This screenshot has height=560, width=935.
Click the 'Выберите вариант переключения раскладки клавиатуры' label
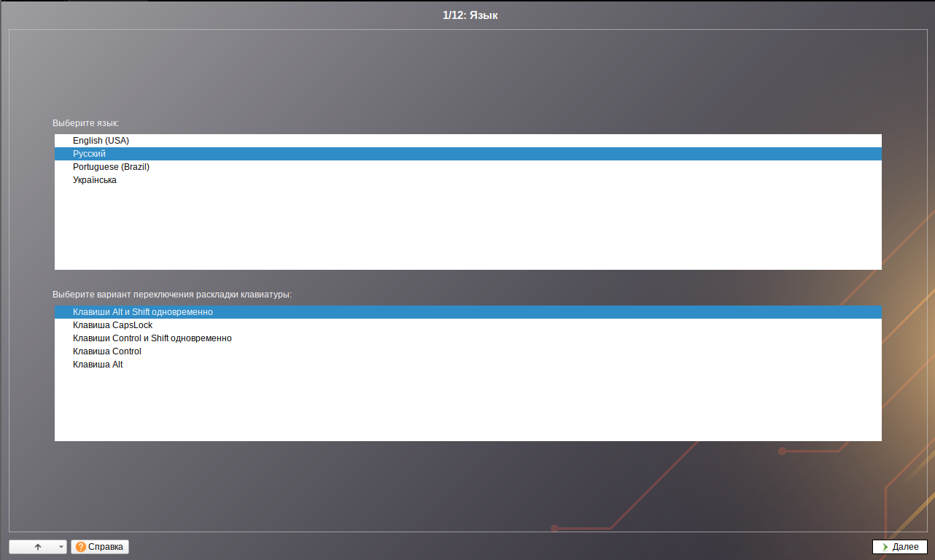pos(171,295)
